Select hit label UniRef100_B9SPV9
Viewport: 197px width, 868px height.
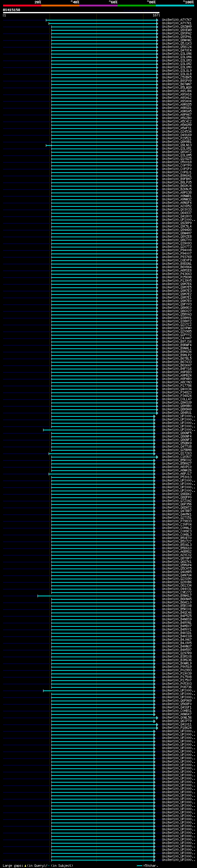pyautogui.click(x=177, y=81)
